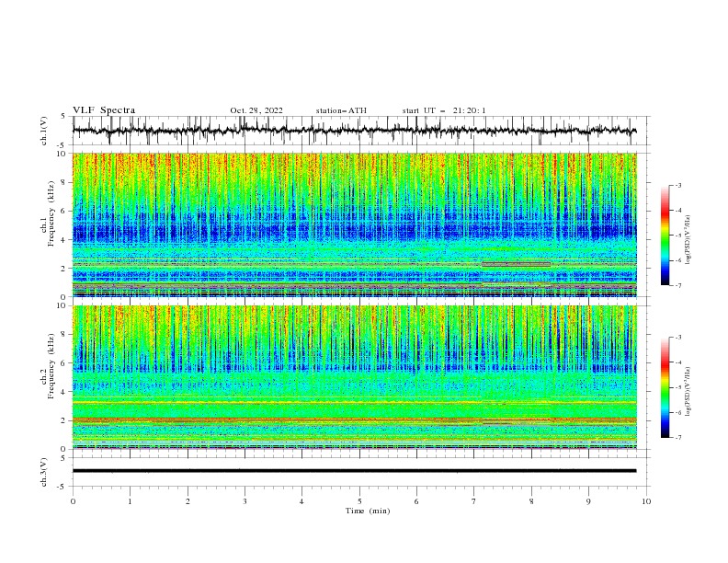Click time axis tick label "3"
The image size is (728, 563).
point(245,501)
